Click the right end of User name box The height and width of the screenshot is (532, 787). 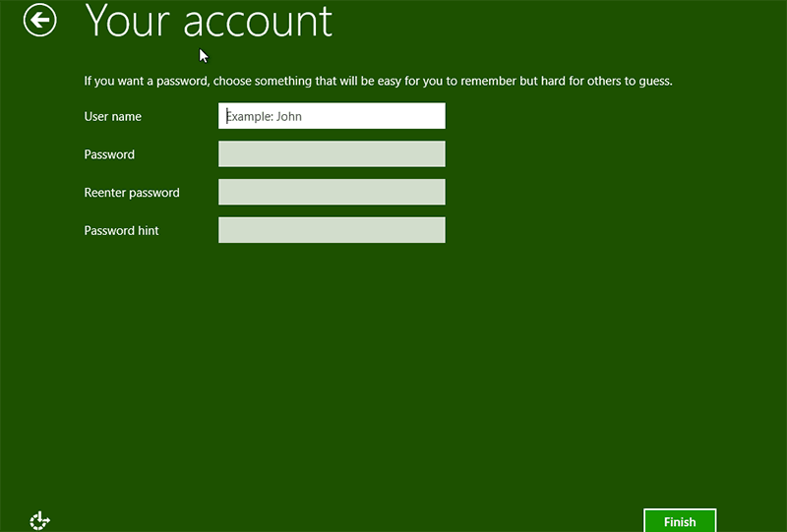(433, 116)
